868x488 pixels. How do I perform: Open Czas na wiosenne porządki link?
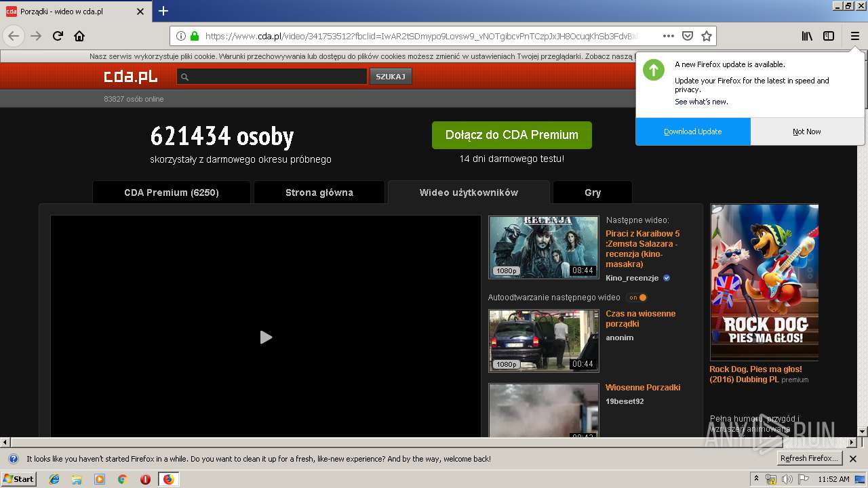click(x=641, y=319)
